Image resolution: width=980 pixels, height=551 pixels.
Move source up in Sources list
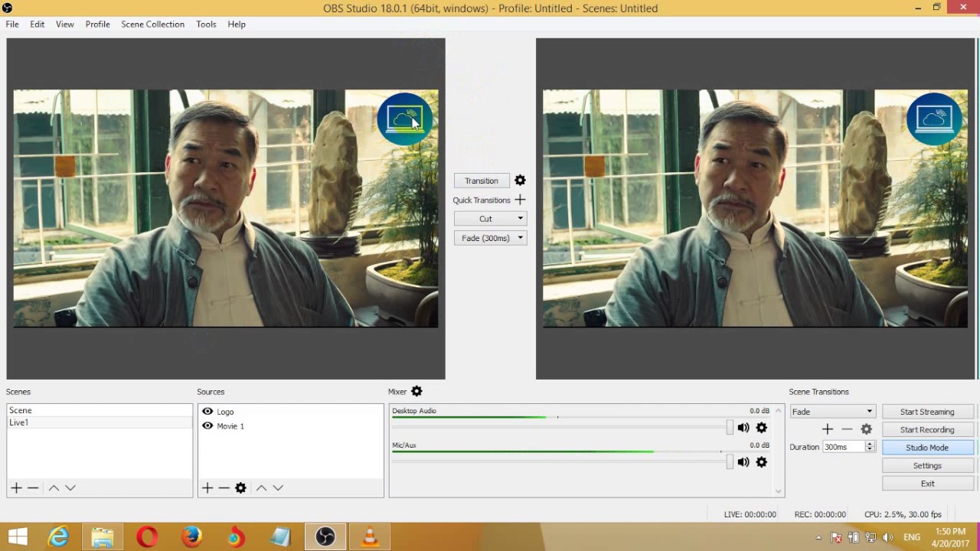coord(261,487)
